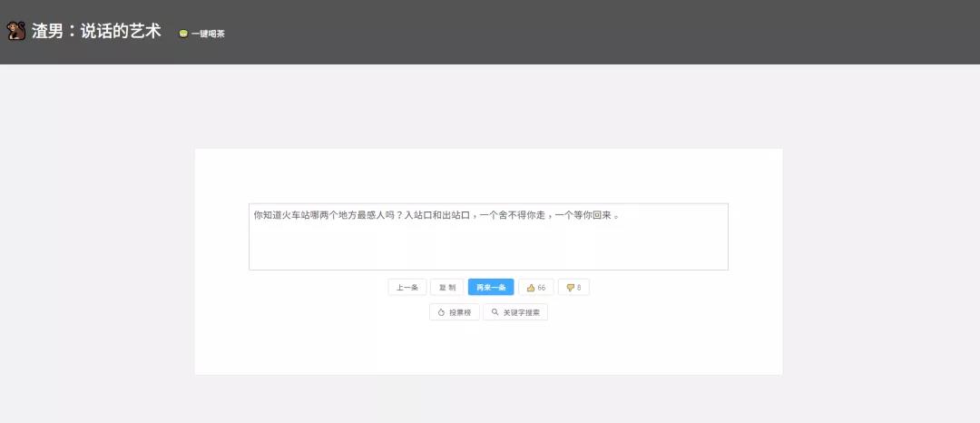Open the 渣男：说话的艺术 title link

[96, 31]
